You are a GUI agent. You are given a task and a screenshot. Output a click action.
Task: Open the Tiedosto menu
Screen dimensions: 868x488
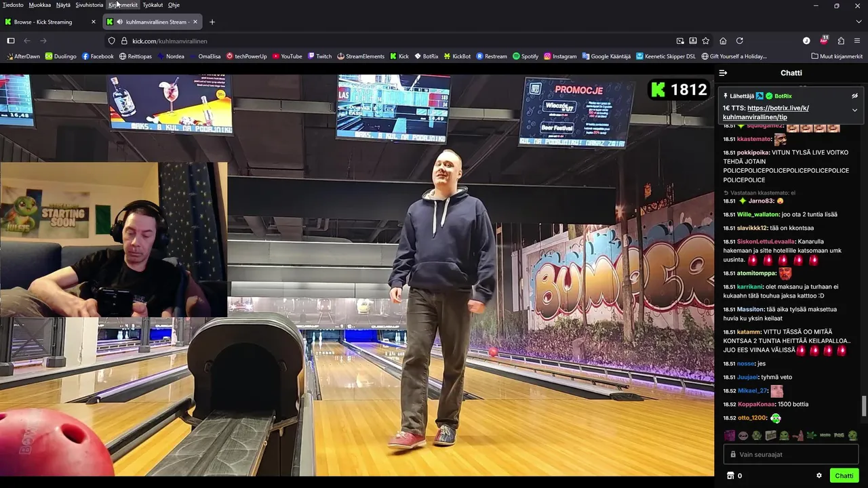pos(13,5)
